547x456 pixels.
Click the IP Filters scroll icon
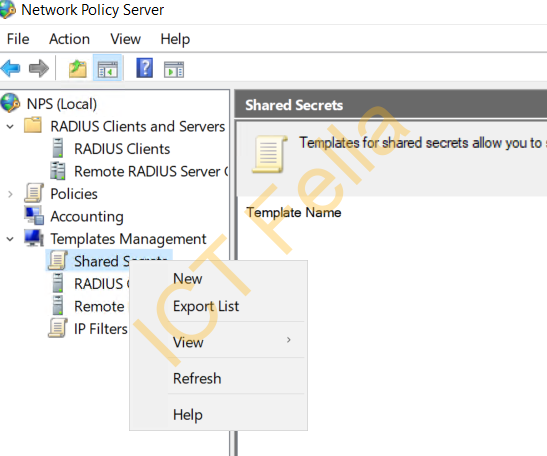[x=58, y=328]
